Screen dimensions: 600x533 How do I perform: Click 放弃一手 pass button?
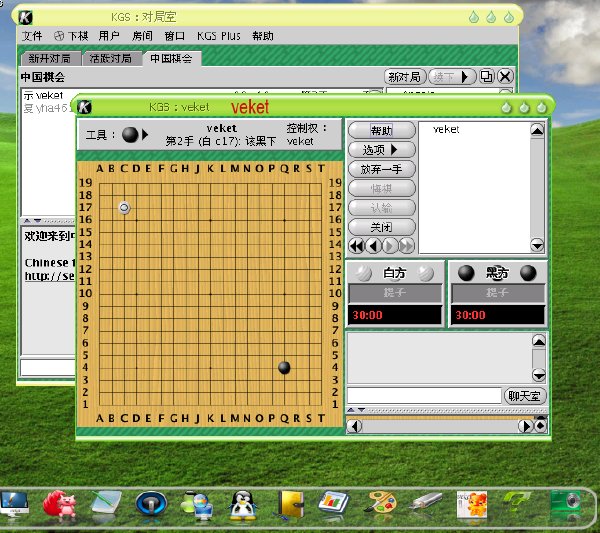(382, 169)
